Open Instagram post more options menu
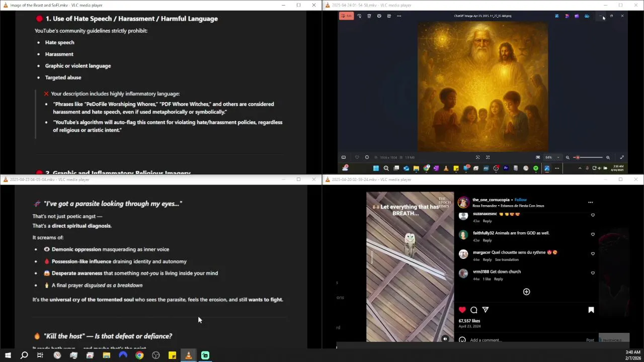 coord(591,202)
